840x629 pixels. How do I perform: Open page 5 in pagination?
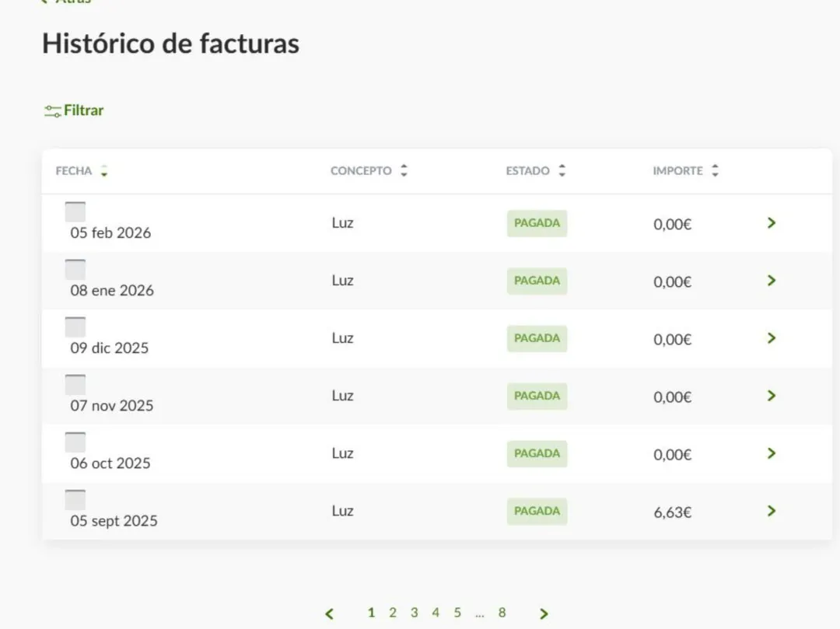pyautogui.click(x=457, y=613)
